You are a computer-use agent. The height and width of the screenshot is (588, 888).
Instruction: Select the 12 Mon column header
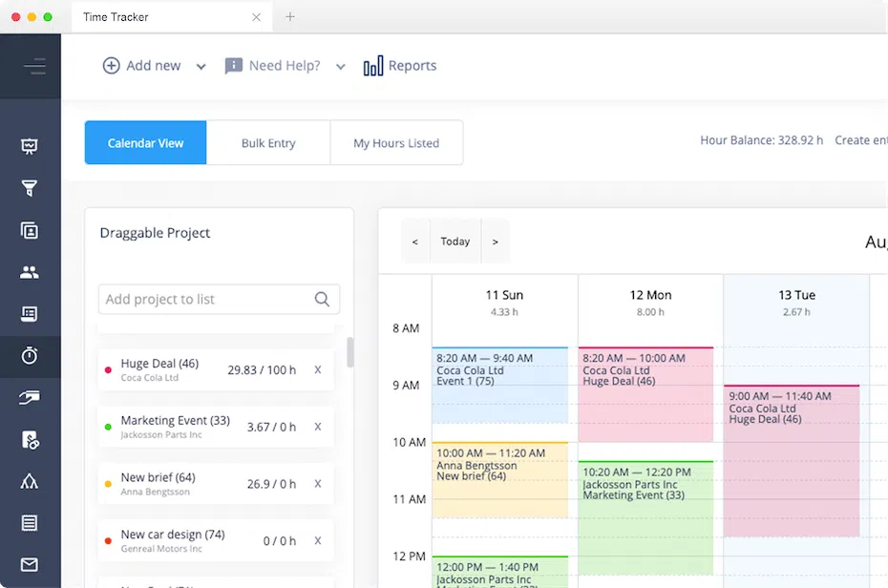tap(650, 303)
